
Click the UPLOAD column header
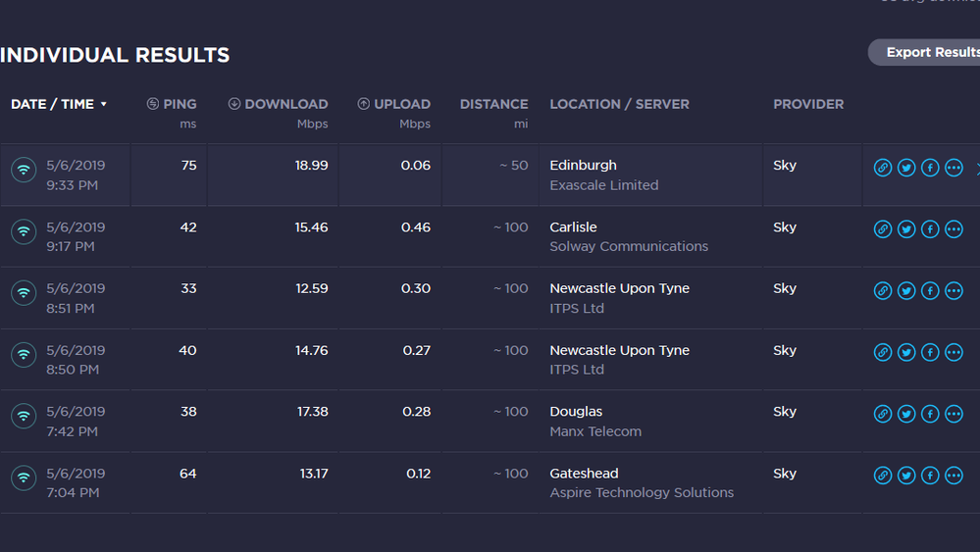click(394, 104)
